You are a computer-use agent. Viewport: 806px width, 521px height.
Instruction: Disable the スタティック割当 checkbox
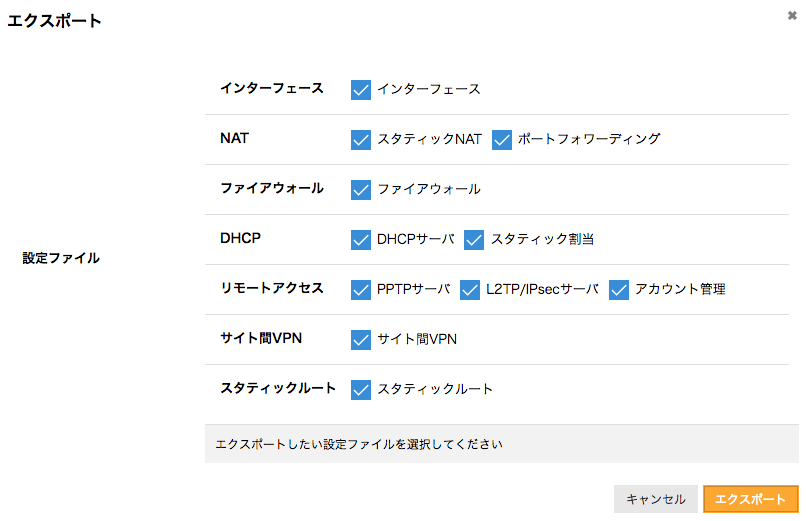point(474,240)
